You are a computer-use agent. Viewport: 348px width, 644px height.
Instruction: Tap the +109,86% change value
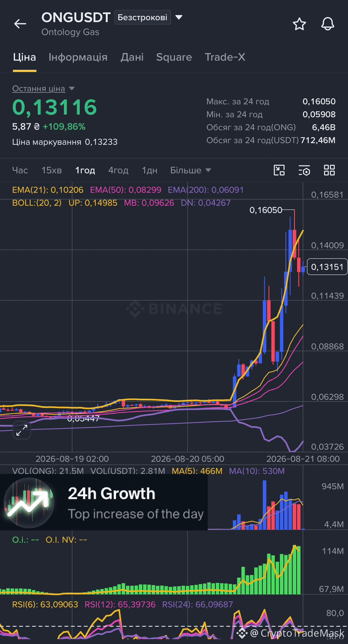[64, 126]
